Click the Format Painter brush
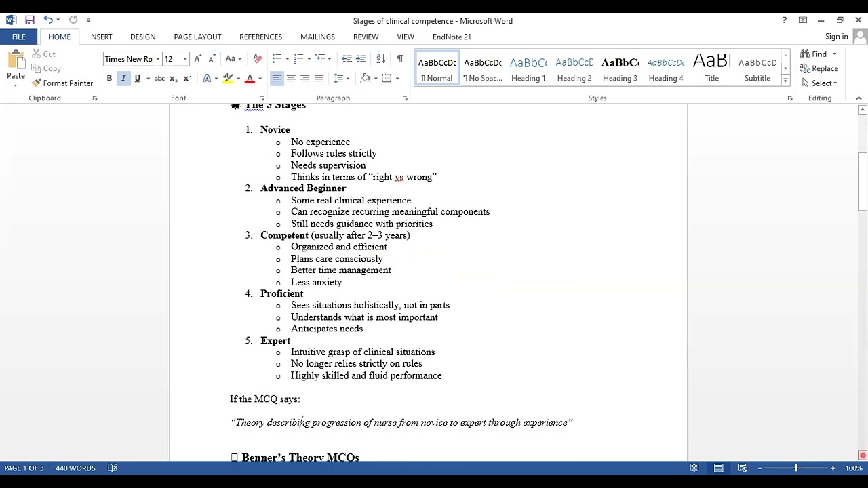The height and width of the screenshot is (488, 868). coord(62,83)
